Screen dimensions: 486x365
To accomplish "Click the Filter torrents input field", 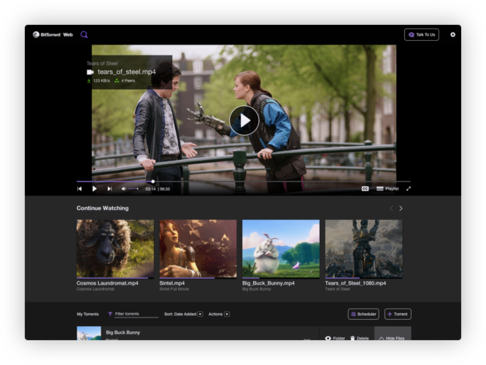I will [x=136, y=314].
